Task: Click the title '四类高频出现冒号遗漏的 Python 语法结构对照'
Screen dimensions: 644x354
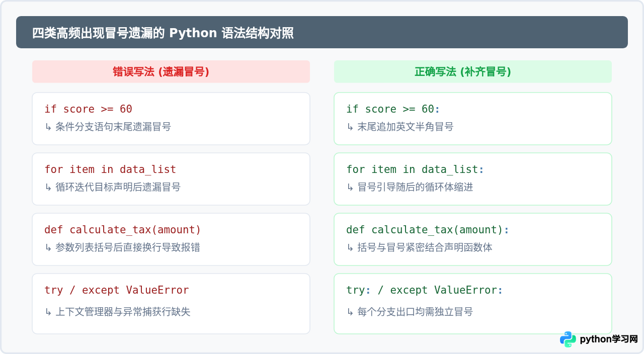Action: tap(163, 33)
